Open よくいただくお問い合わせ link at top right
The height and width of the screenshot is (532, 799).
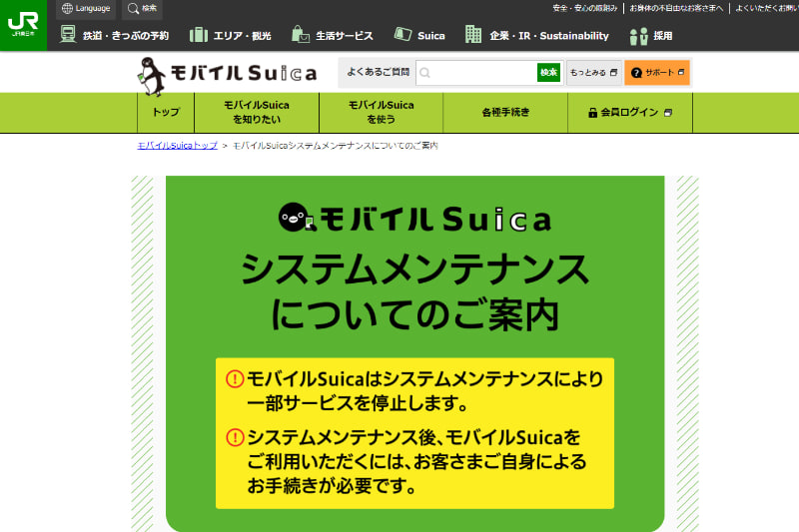click(767, 8)
